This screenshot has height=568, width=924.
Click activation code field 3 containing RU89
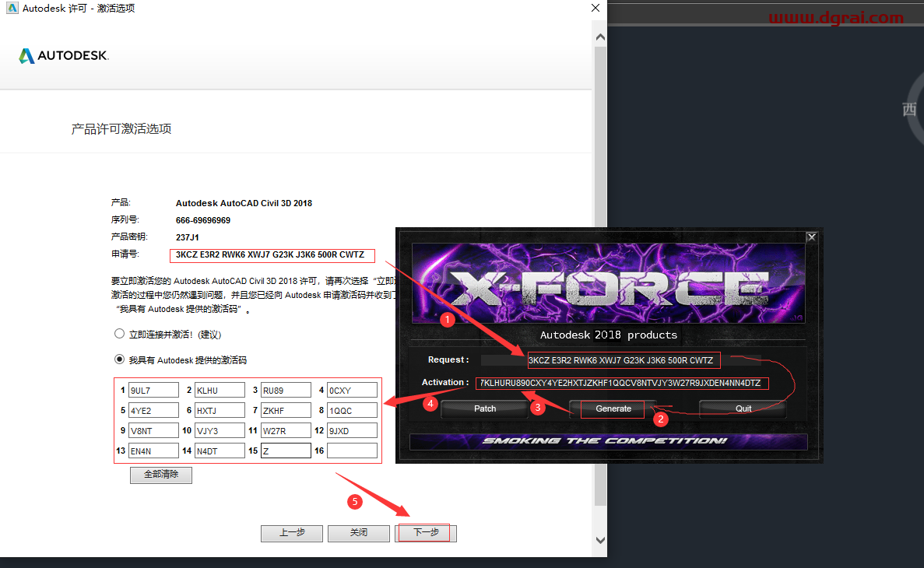pos(286,390)
